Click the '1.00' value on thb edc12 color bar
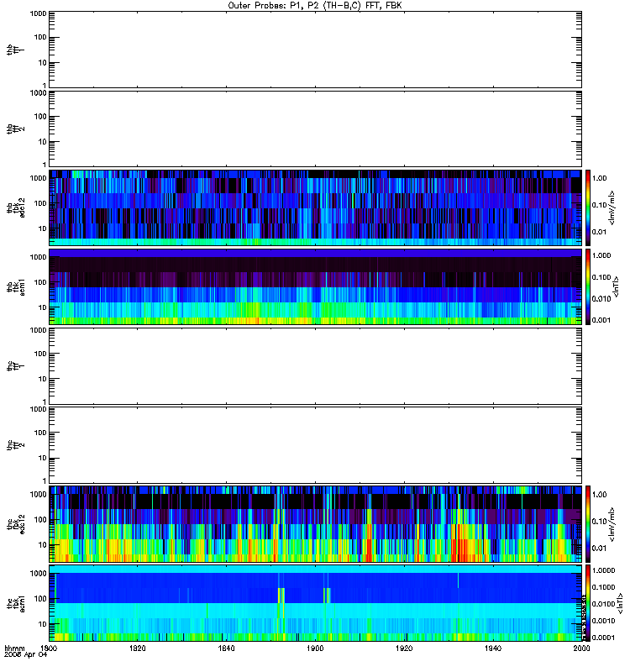The height and width of the screenshot is (672, 630). pos(600,178)
